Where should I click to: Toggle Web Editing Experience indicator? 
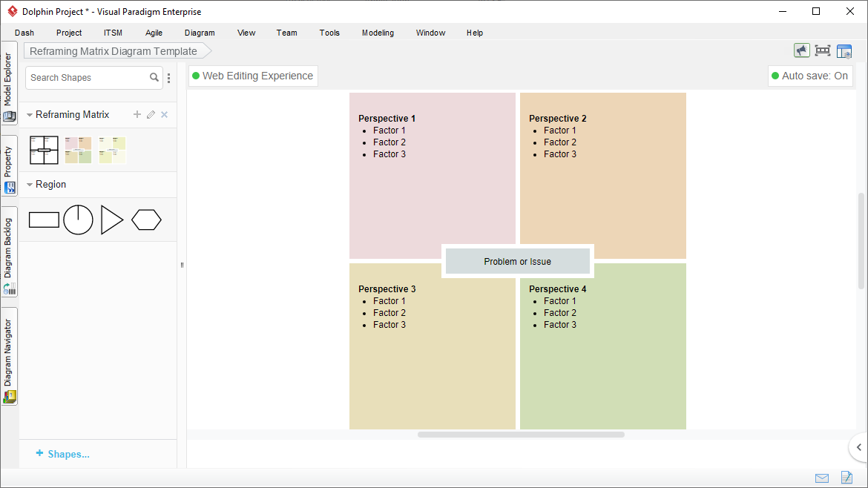(252, 76)
